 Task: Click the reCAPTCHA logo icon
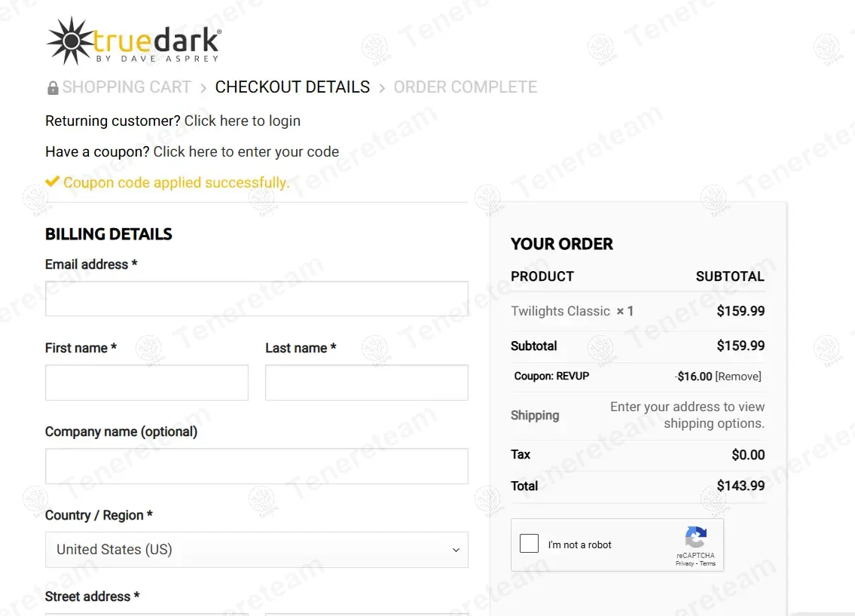point(695,538)
